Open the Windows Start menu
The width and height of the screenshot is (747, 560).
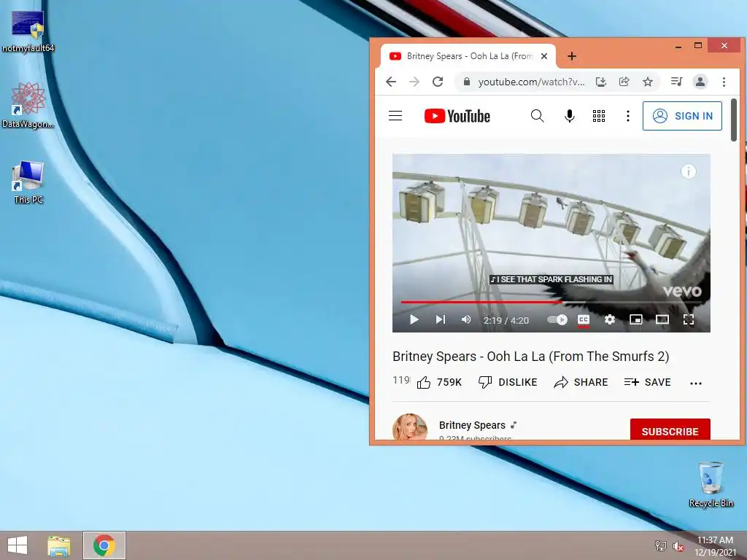point(18,545)
